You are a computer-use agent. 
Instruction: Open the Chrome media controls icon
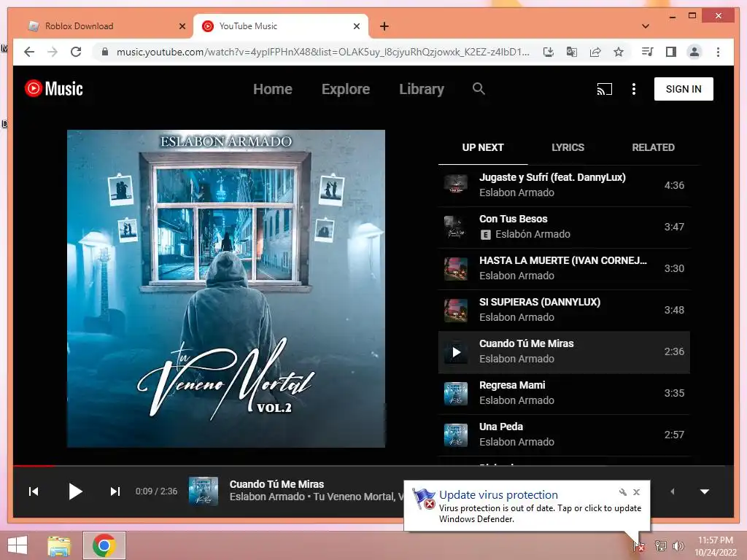[x=648, y=52]
